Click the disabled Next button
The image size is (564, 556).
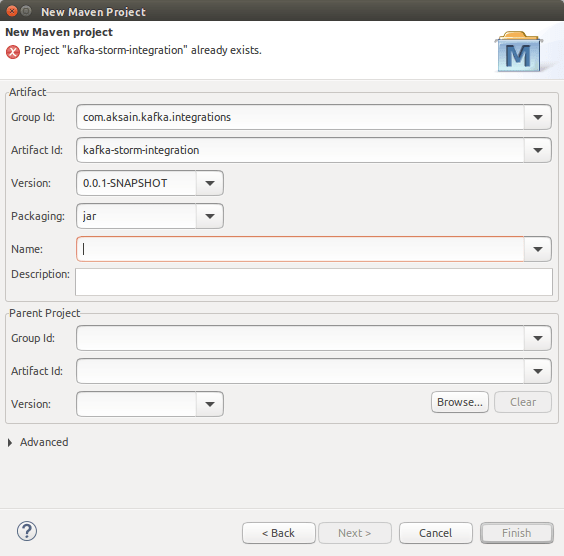pos(355,533)
